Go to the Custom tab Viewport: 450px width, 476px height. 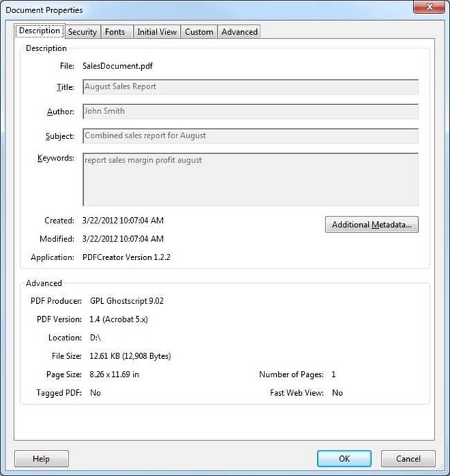[199, 32]
